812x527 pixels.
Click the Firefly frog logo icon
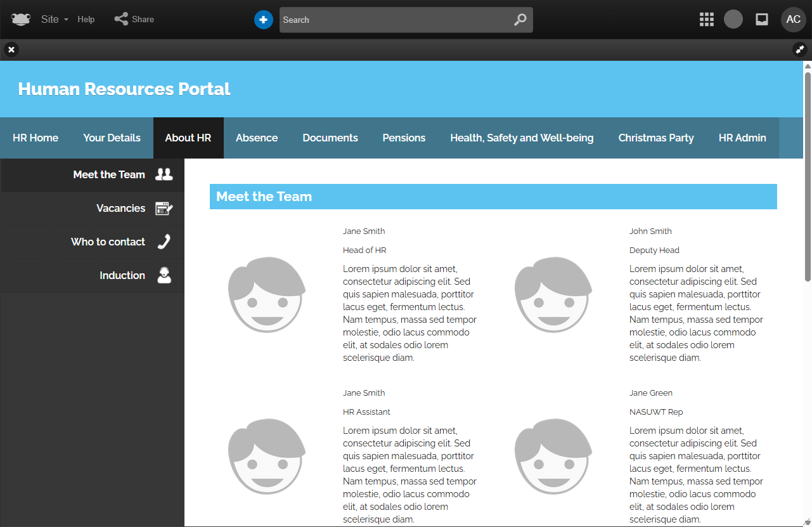tap(20, 19)
